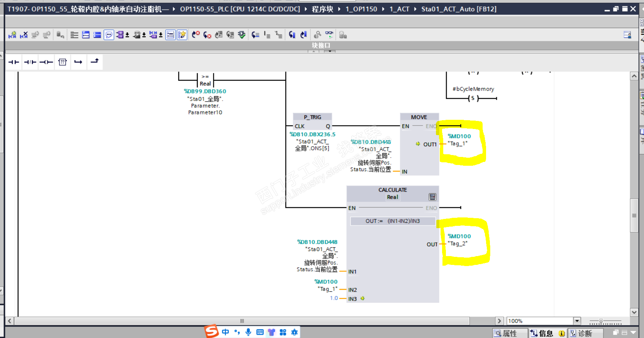Click the T1907 project breadcrumb item
The image size is (644, 338).
[x=88, y=9]
